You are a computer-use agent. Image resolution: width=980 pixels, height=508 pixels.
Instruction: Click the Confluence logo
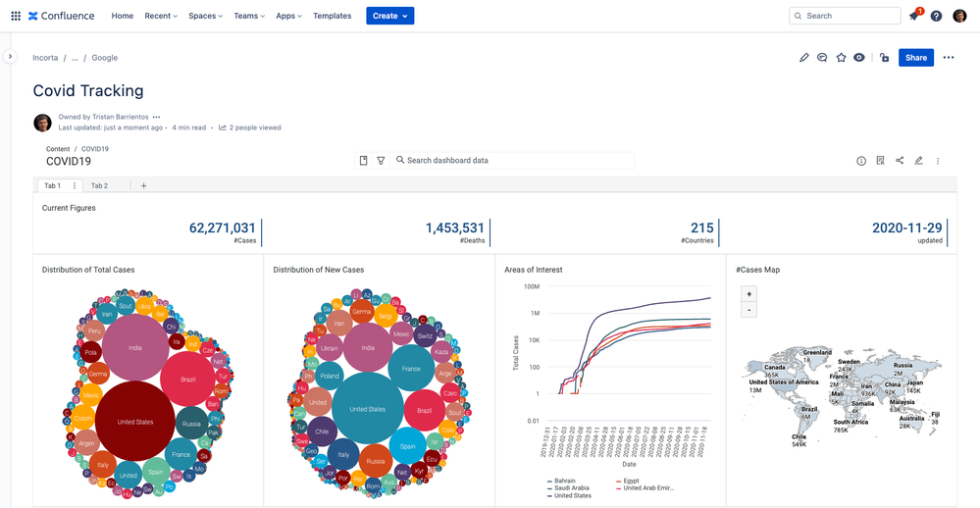[x=61, y=16]
